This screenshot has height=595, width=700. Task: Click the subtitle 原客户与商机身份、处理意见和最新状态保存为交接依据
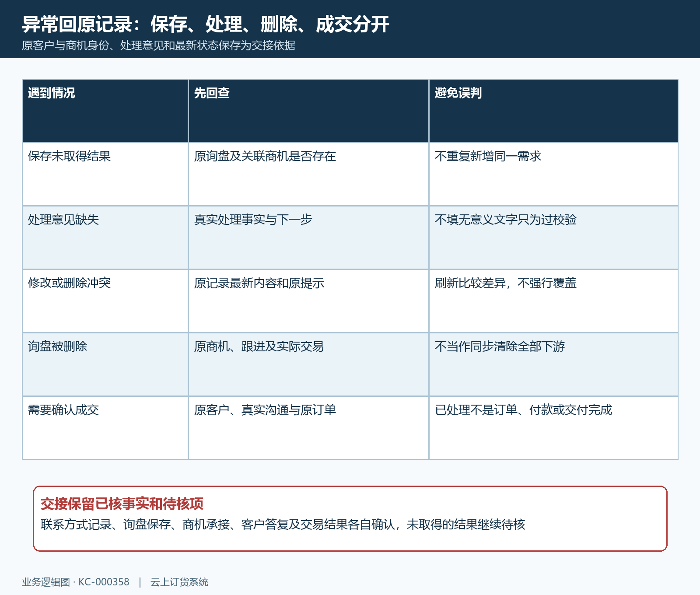click(x=158, y=45)
